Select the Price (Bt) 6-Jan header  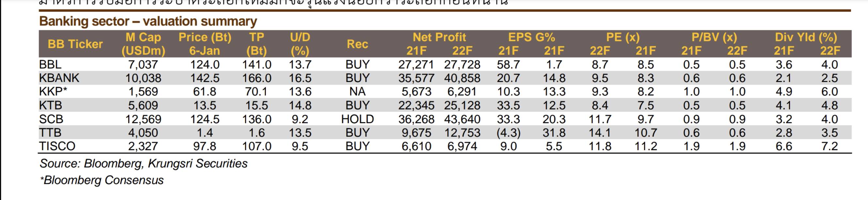(x=205, y=44)
